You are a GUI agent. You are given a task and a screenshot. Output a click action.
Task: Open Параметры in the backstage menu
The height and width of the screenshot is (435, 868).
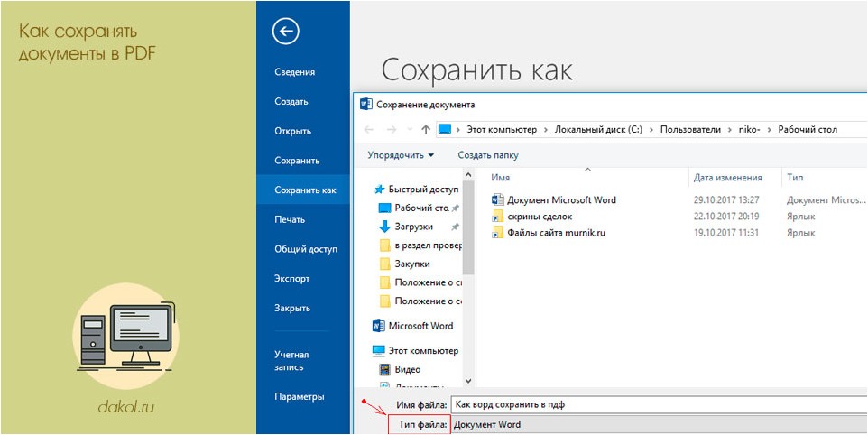[300, 397]
